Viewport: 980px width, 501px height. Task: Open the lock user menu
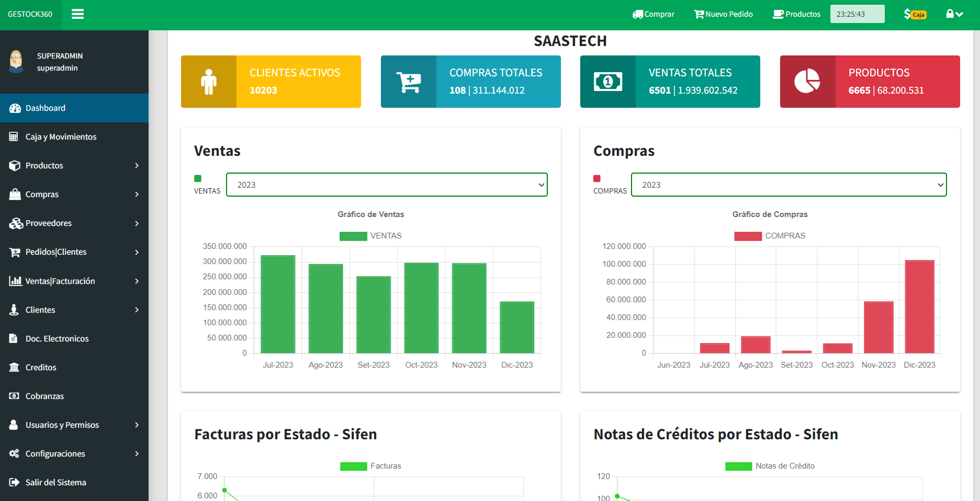954,14
